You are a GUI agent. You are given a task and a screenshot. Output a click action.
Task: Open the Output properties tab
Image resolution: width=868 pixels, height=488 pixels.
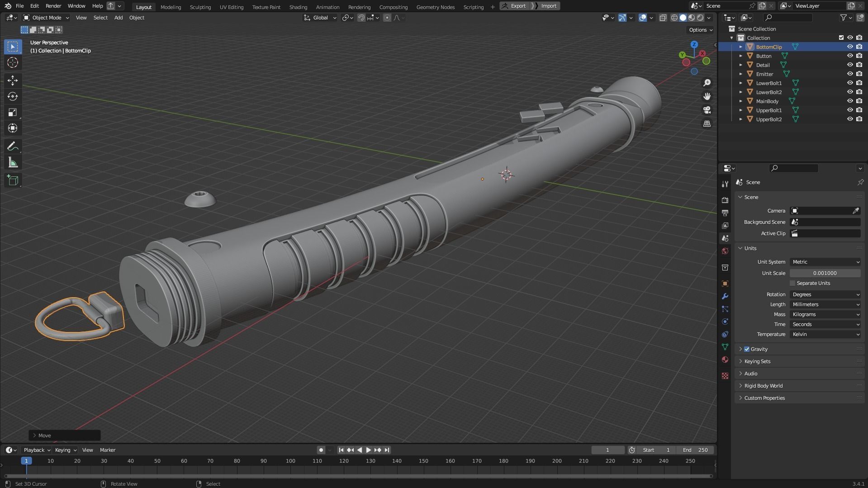tap(725, 213)
